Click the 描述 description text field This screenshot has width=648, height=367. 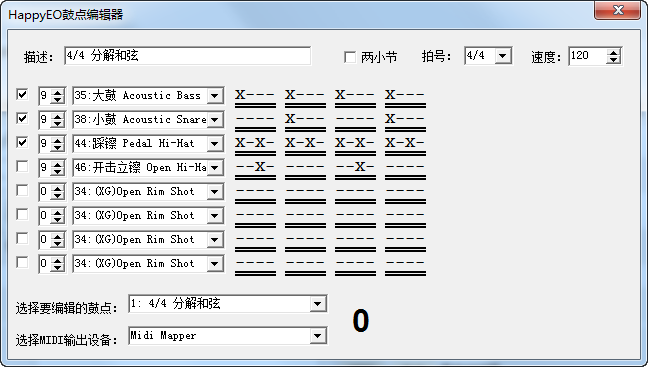[x=188, y=56]
